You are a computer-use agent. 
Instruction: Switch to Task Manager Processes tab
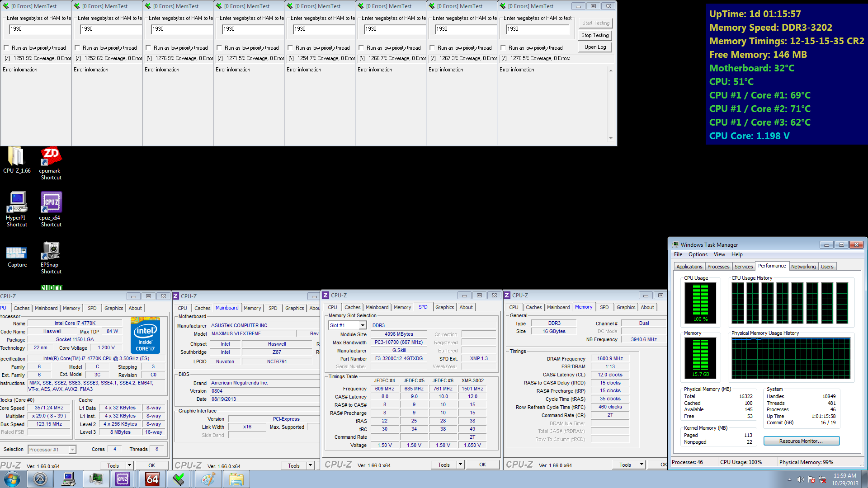point(718,267)
